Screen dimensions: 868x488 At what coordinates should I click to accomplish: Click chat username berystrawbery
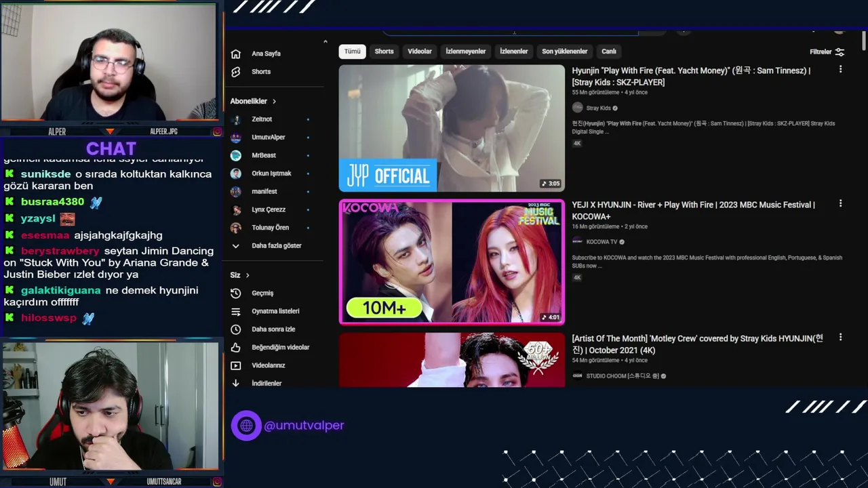(60, 251)
